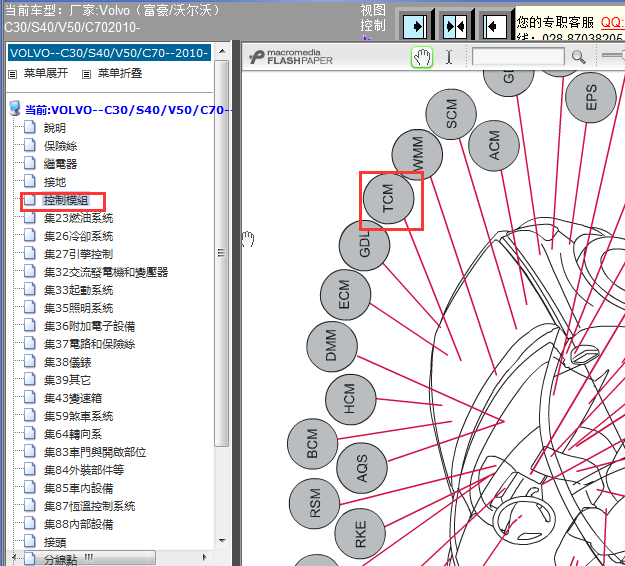
Task: Click the HCM module circle in diagram
Action: click(x=350, y=399)
